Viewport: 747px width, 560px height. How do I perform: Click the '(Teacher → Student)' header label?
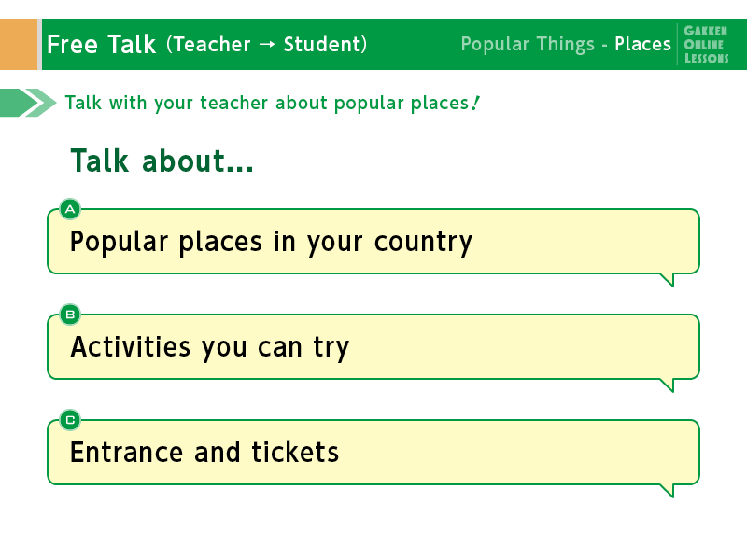[x=267, y=44]
